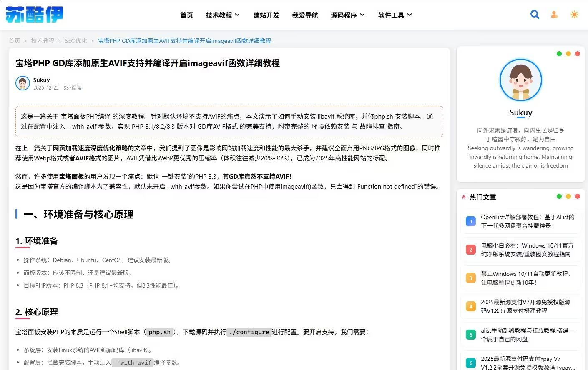Click the small author avatar next to the byline
588x370 pixels.
pos(23,83)
